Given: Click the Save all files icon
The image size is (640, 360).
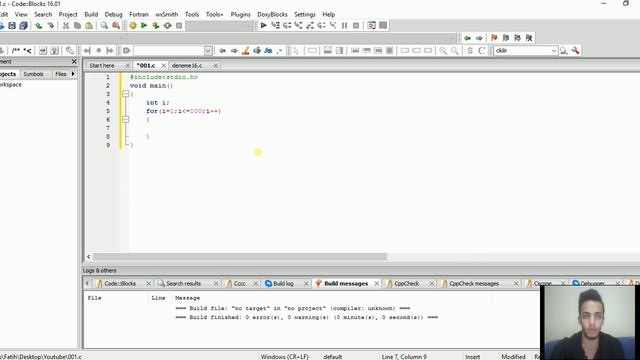Looking at the screenshot, I should [23, 26].
